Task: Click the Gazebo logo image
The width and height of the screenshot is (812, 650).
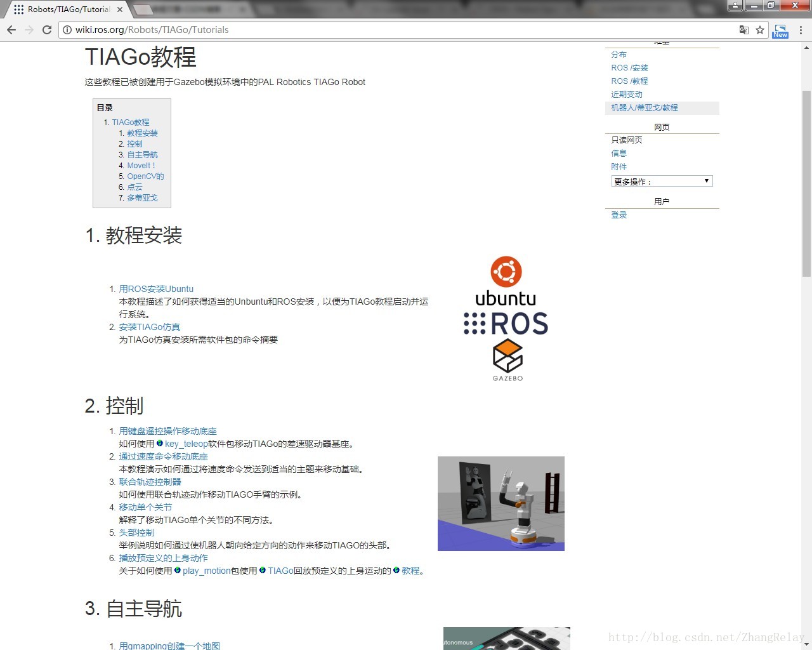Action: 507,360
